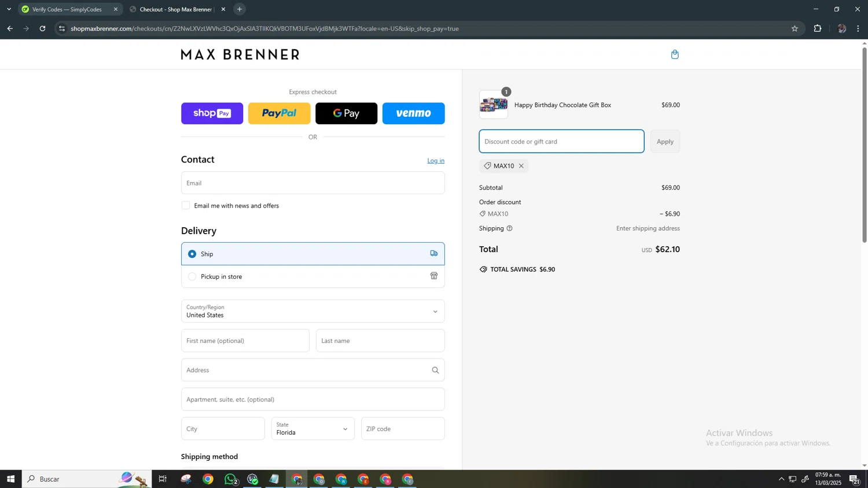Open the tab search dropdown arrow

[x=9, y=9]
